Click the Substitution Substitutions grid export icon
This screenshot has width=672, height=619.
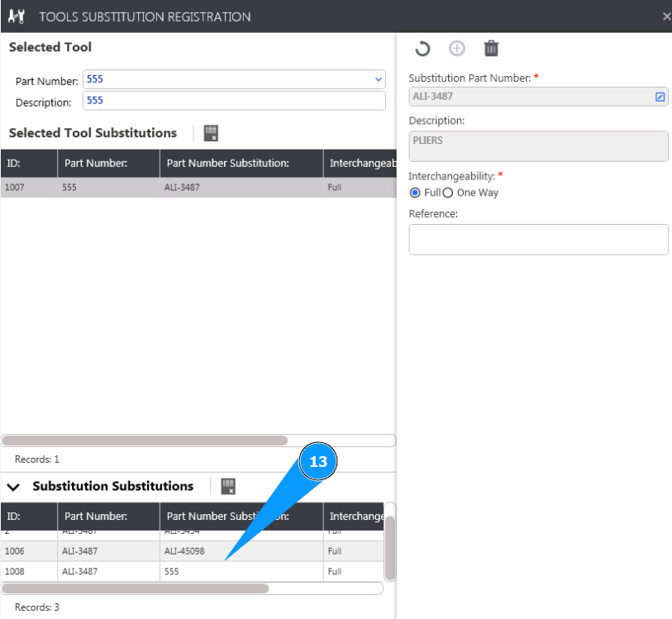(x=228, y=486)
